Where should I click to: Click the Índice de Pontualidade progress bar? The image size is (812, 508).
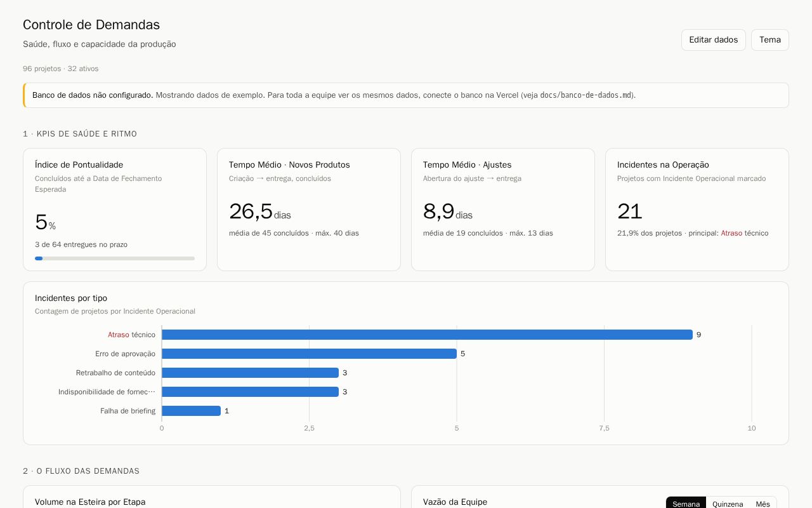click(115, 258)
